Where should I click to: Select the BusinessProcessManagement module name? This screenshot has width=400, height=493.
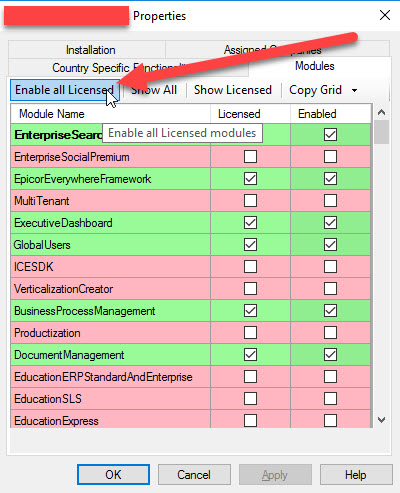pyautogui.click(x=84, y=311)
